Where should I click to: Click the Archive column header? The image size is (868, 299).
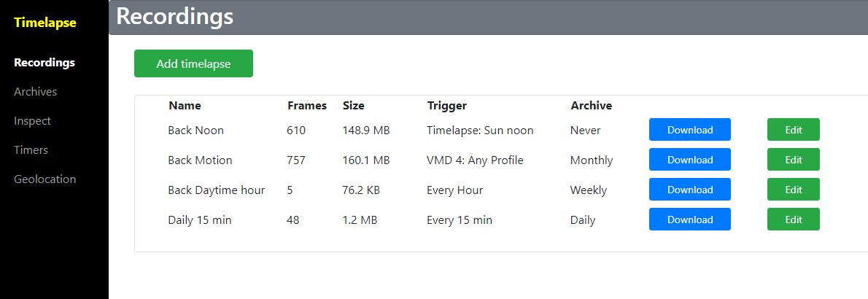click(591, 106)
